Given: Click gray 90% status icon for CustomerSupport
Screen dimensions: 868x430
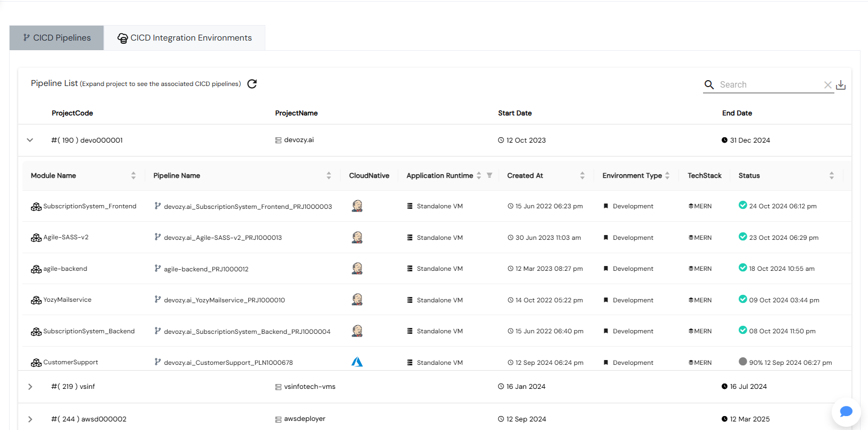Looking at the screenshot, I should [743, 361].
